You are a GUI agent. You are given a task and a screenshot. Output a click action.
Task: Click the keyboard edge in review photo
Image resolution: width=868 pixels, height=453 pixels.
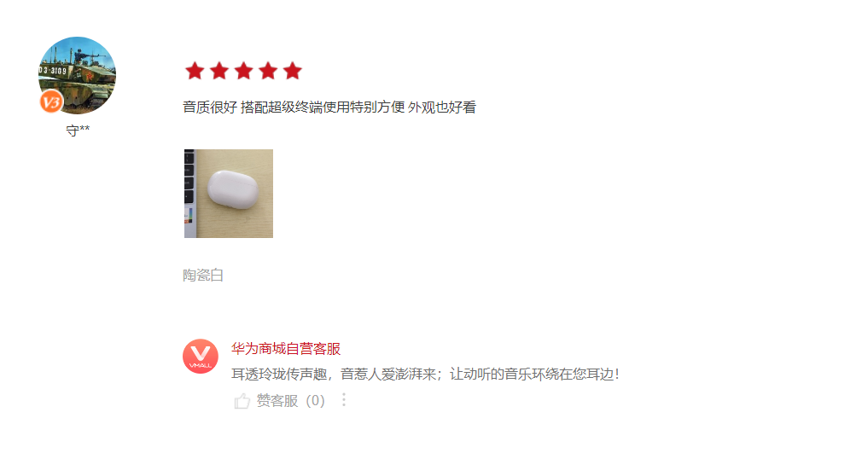189,194
